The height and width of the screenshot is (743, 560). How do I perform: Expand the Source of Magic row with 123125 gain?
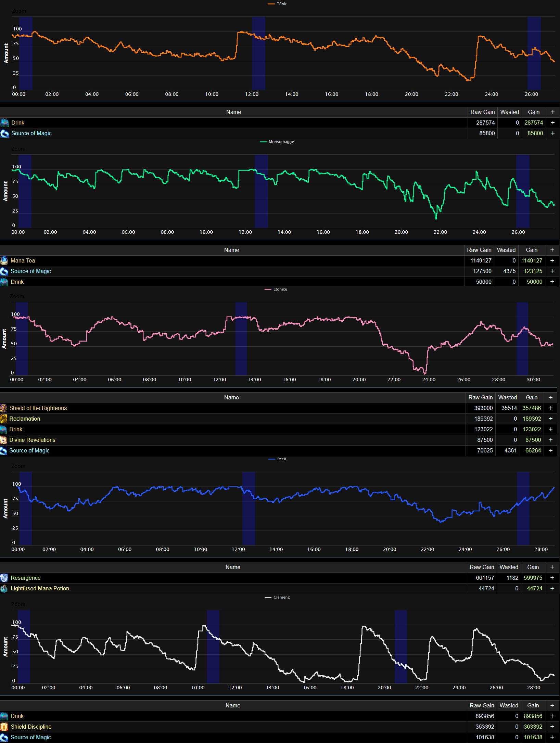click(x=552, y=271)
